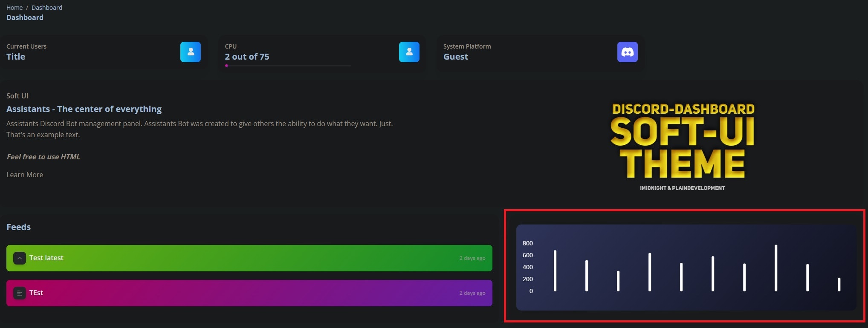Click the 'Soft UI' label above the heading

click(x=17, y=96)
